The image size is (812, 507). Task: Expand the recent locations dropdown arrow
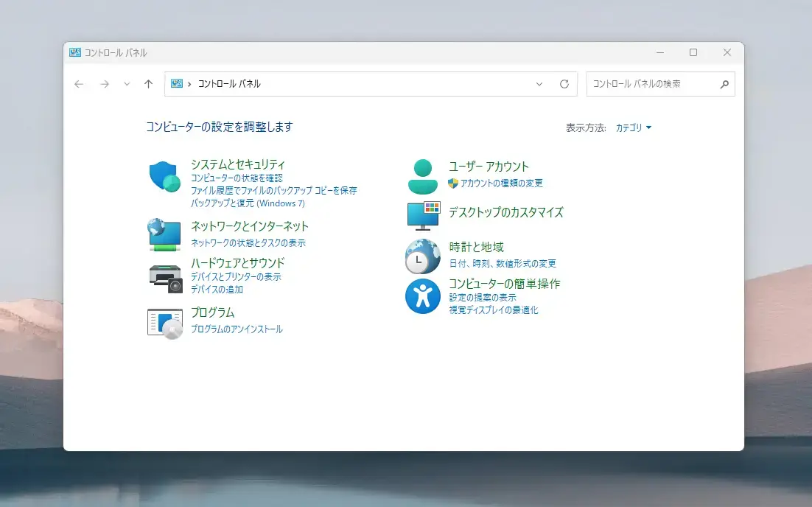[127, 84]
